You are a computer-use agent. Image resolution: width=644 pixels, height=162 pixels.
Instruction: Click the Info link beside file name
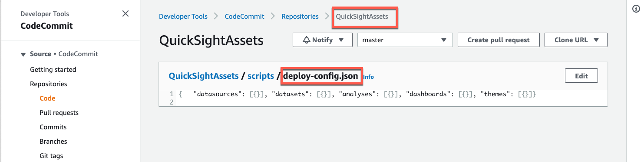coord(368,77)
